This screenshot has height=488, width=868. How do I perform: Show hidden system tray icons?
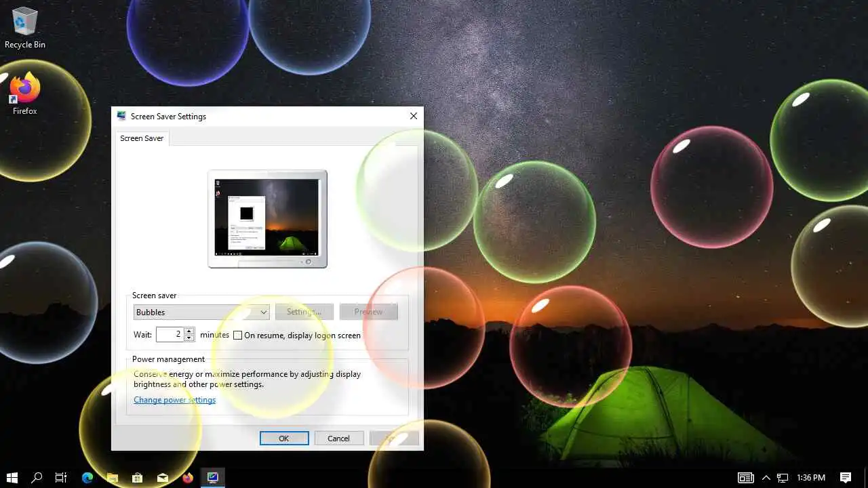tap(766, 478)
